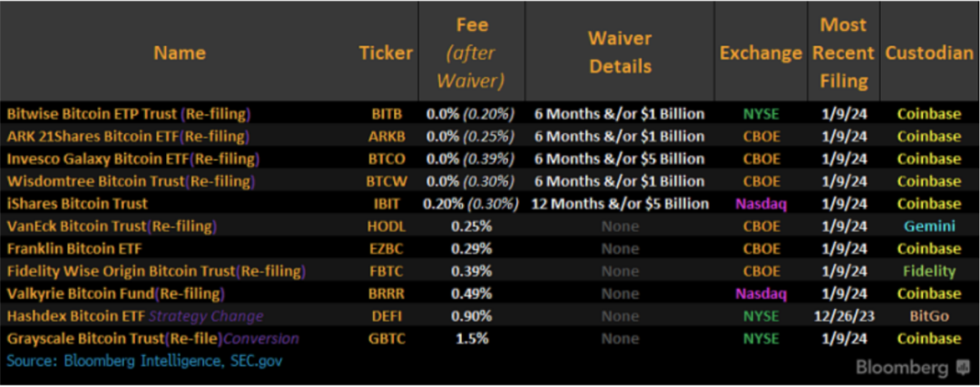Open the Bitwise Bitcoin ETP Trust row
980x387 pixels.
[x=128, y=114]
